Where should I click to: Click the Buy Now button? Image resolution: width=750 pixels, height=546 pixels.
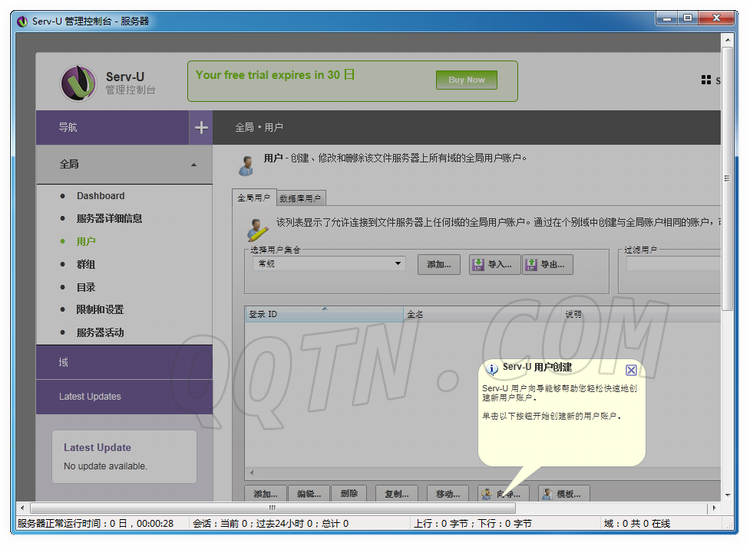point(466,80)
